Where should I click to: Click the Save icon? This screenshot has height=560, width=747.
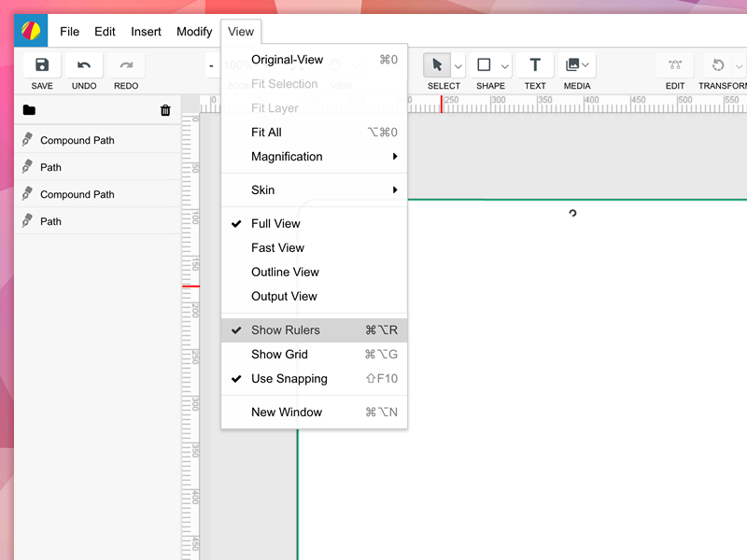click(x=41, y=63)
